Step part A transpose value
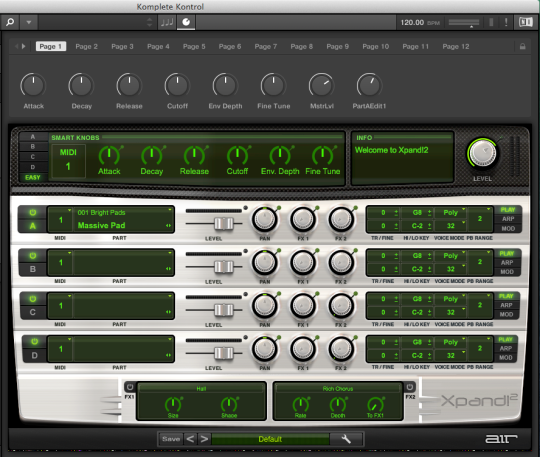The height and width of the screenshot is (457, 540). 396,212
